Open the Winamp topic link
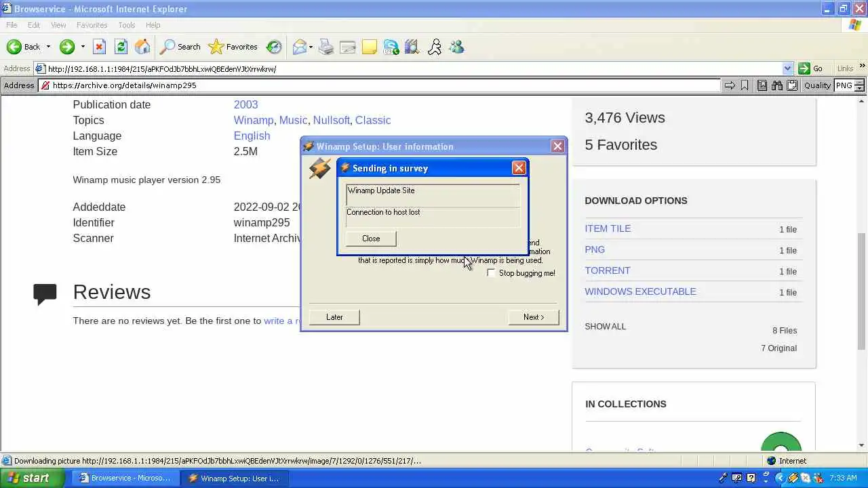 click(x=254, y=120)
